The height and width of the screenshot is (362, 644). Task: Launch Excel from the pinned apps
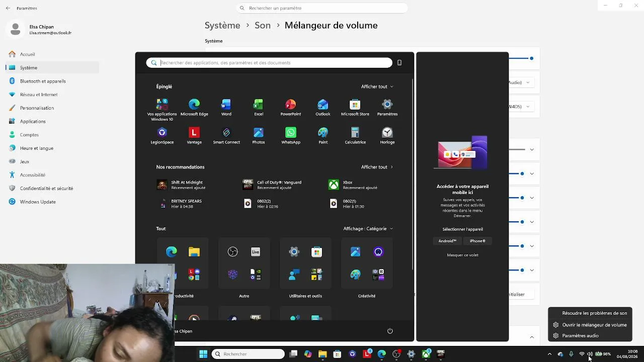pyautogui.click(x=259, y=107)
